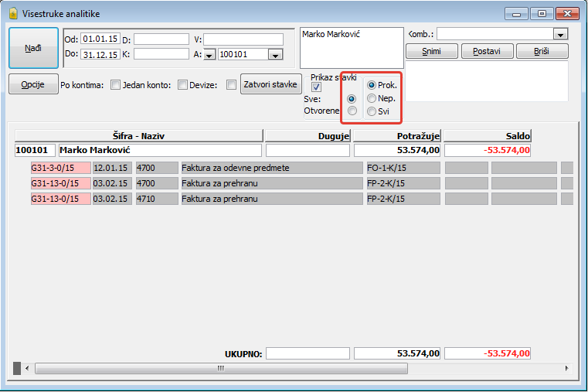
Task: Check the Devize checkbox
Action: click(231, 85)
